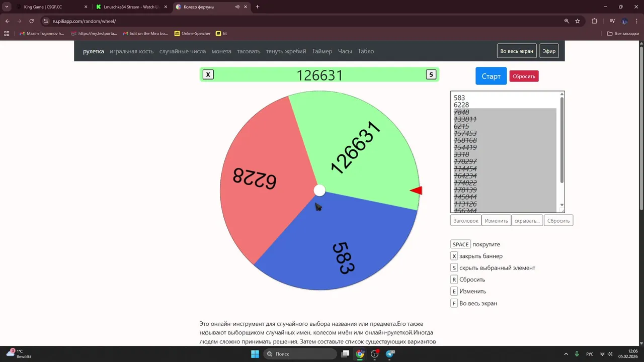644x362 pixels.
Task: Switch to Lmuschka84 Stream tab
Action: [x=131, y=7]
